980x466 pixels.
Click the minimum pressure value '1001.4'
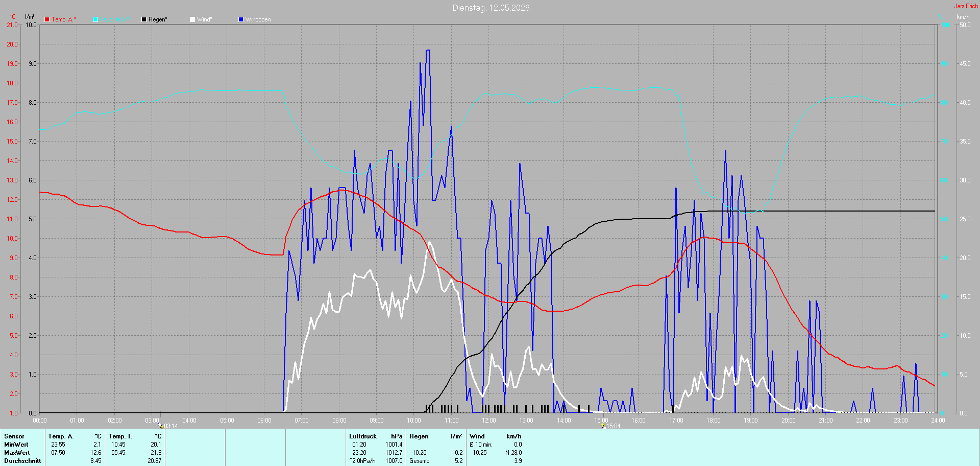pyautogui.click(x=394, y=445)
